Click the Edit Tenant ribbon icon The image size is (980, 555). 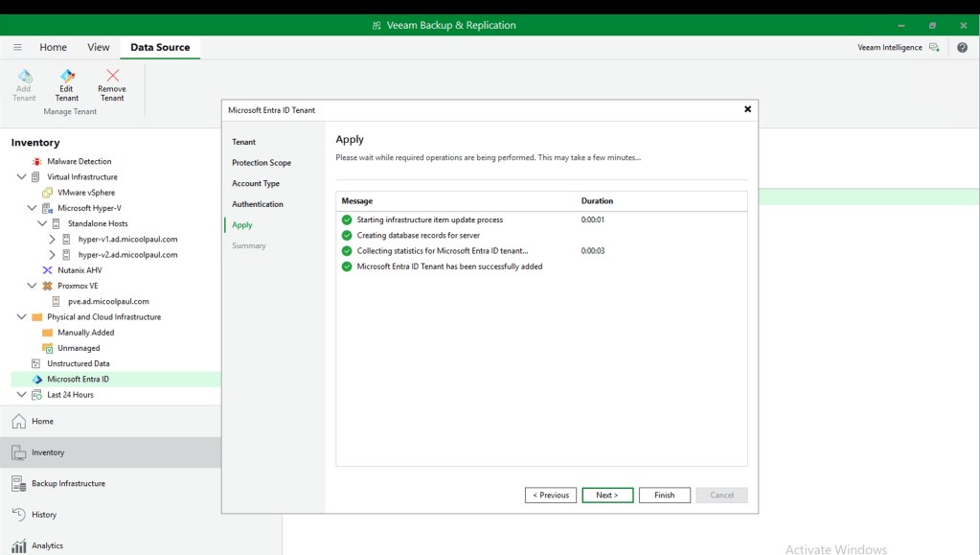pyautogui.click(x=67, y=77)
